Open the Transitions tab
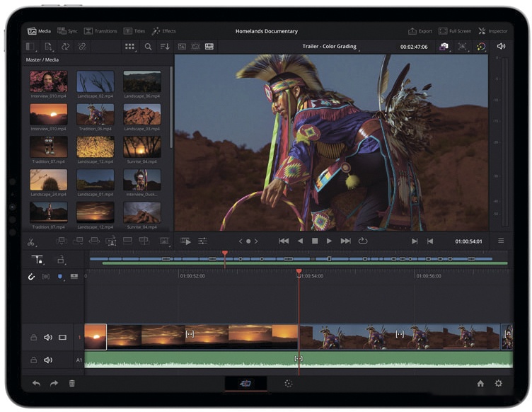This screenshot has width=532, height=412. [x=100, y=31]
